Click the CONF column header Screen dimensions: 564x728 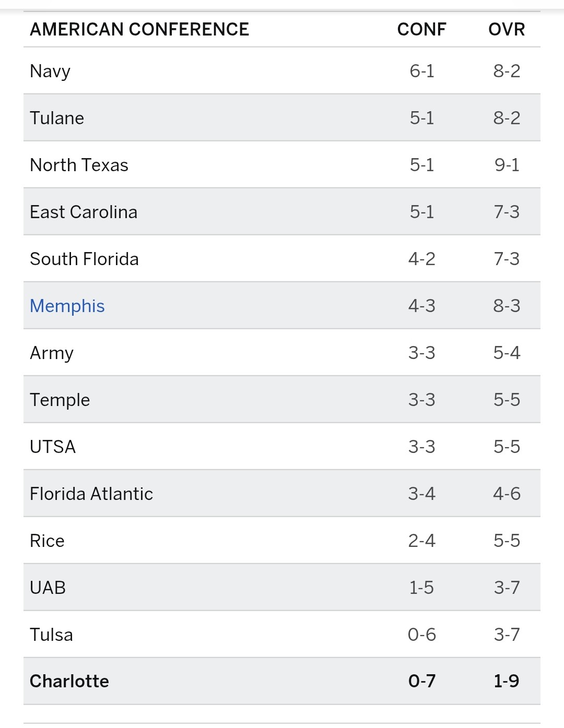coord(421,29)
